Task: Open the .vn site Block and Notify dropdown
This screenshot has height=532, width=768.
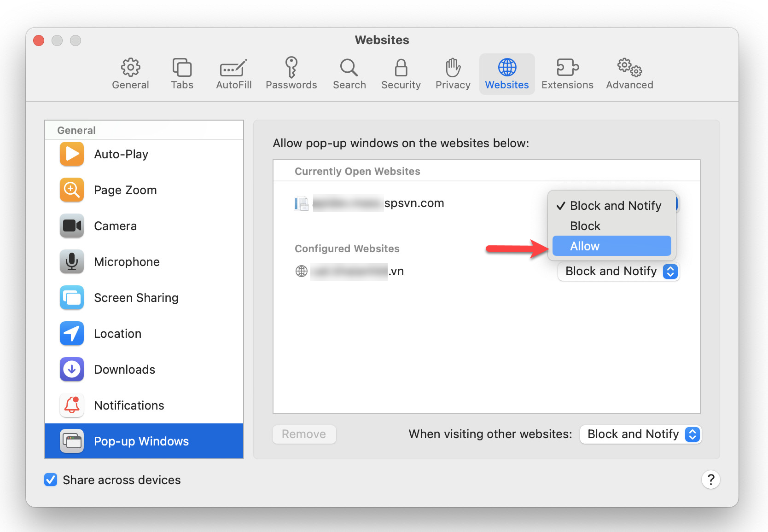Action: [x=618, y=272]
